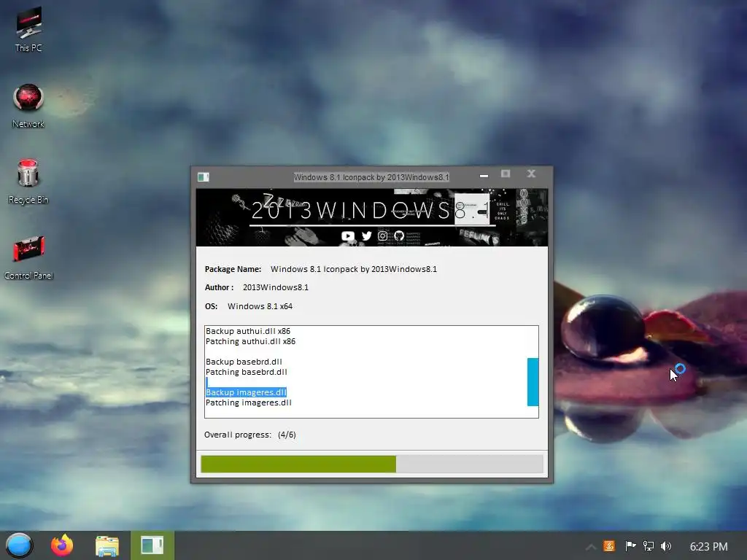Click the 2013WINDOWS8.1 banner image

(372, 217)
